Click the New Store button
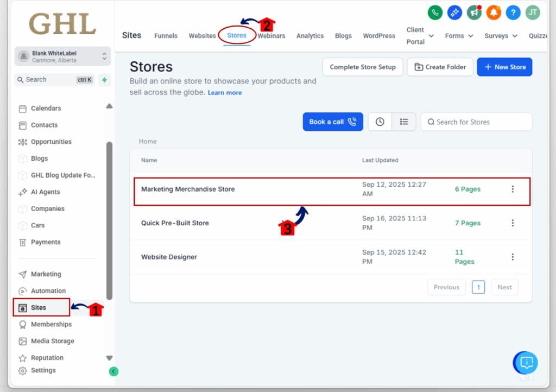Screen dimensions: 556x392 pyautogui.click(x=504, y=67)
